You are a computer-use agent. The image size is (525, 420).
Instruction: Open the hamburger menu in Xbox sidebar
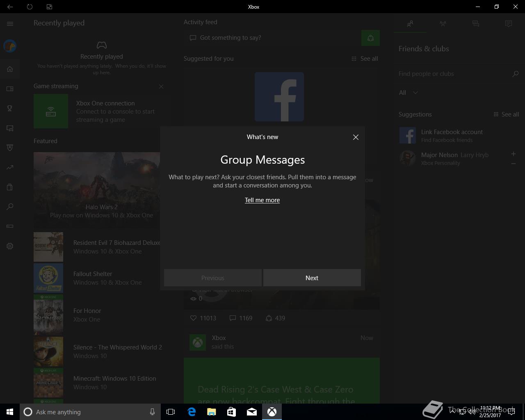click(10, 24)
